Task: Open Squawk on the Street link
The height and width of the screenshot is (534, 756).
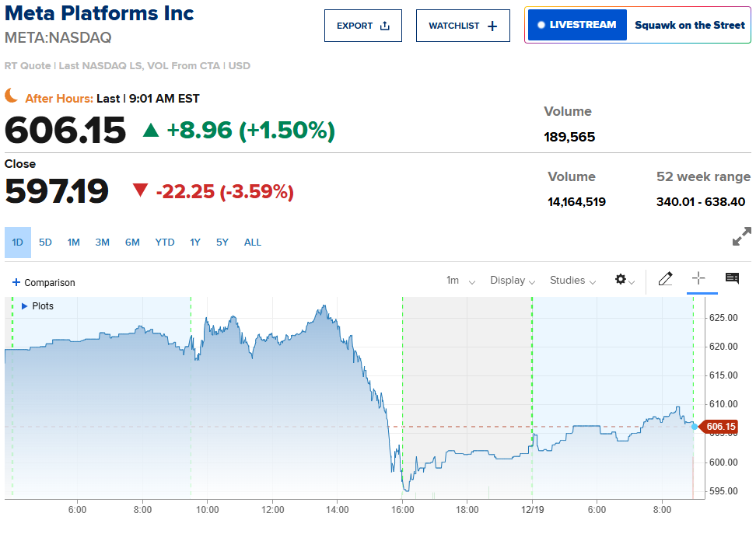Action: pyautogui.click(x=689, y=25)
